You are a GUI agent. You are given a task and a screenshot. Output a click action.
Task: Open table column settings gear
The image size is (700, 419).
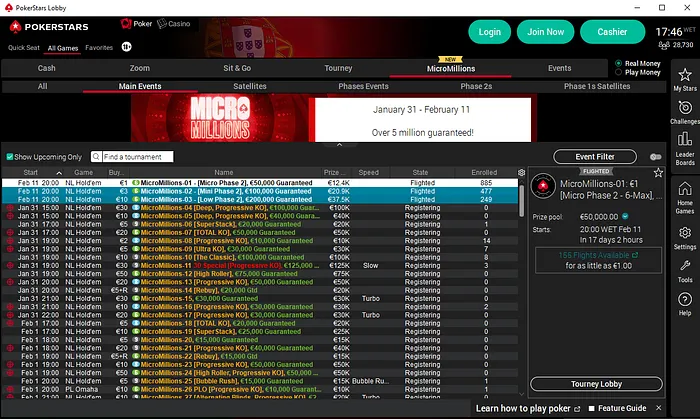[521, 172]
